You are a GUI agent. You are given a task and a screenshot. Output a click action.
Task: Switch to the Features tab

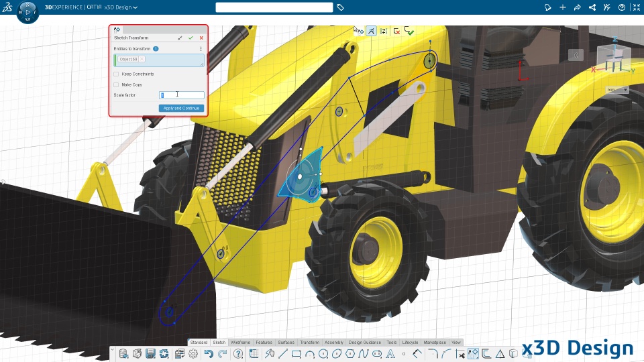pos(264,343)
